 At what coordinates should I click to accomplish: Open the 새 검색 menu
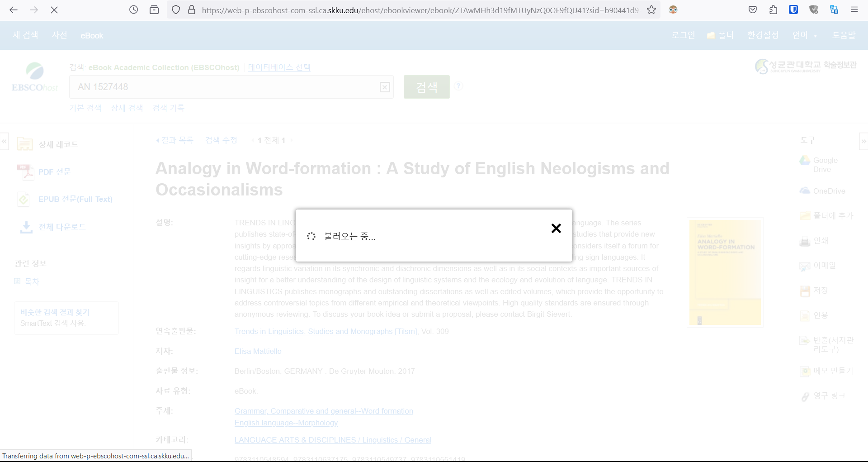pyautogui.click(x=25, y=35)
